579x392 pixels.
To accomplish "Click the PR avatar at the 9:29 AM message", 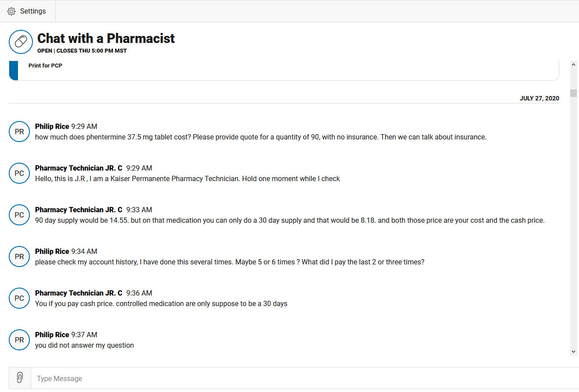I will [19, 132].
